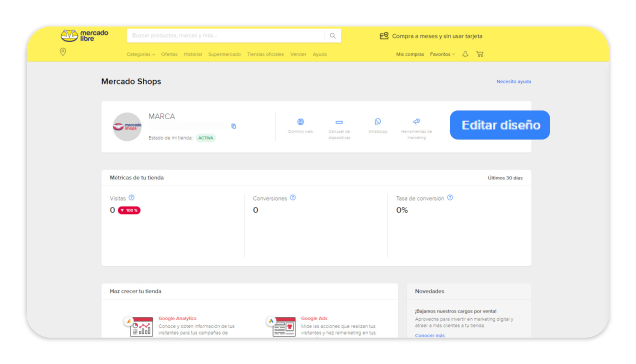Open the WhatsApp settings icon
636x364 pixels.
click(x=378, y=121)
